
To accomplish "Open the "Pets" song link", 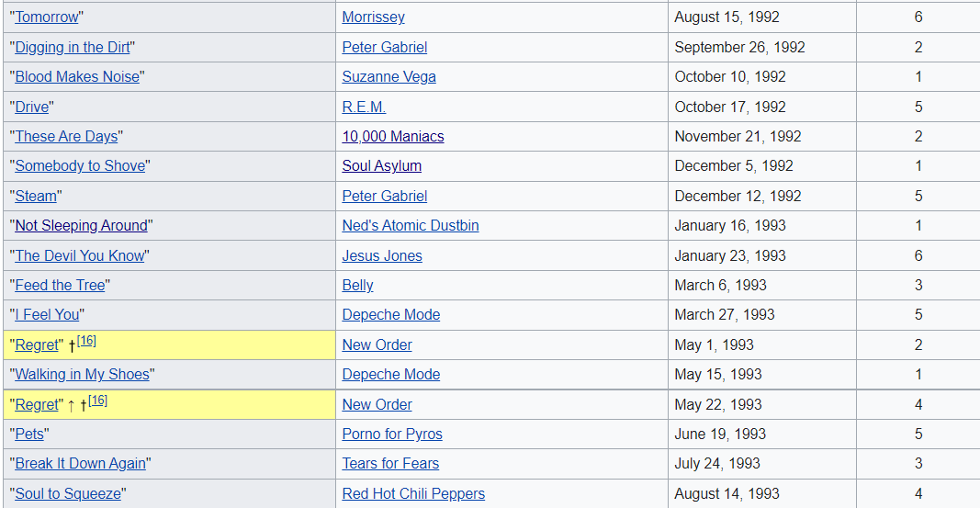I will point(29,434).
